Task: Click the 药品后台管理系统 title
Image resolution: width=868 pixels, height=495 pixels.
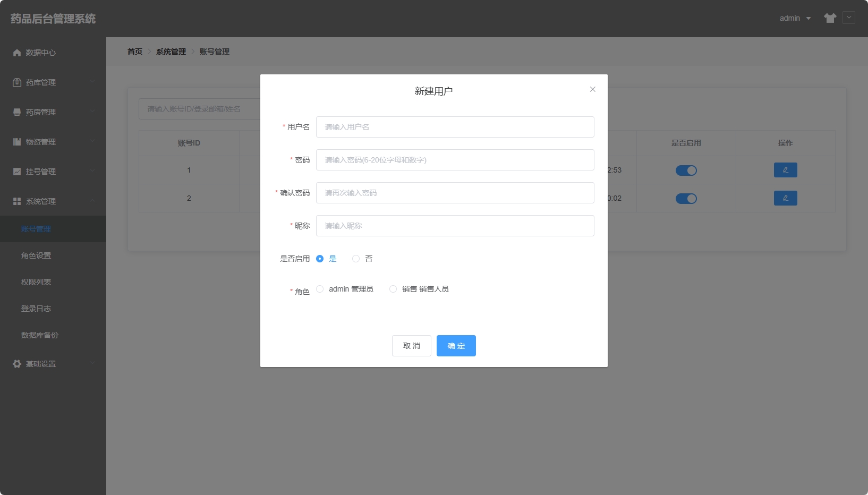Action: [53, 19]
